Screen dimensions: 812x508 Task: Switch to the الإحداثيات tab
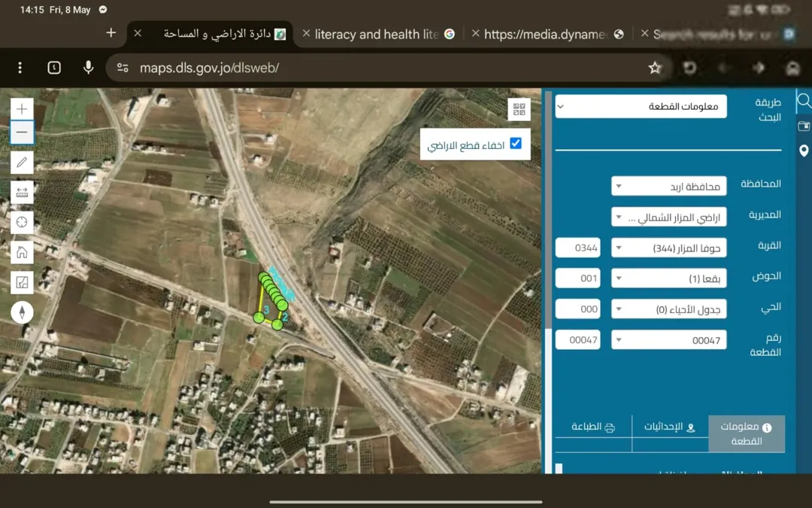tap(670, 427)
